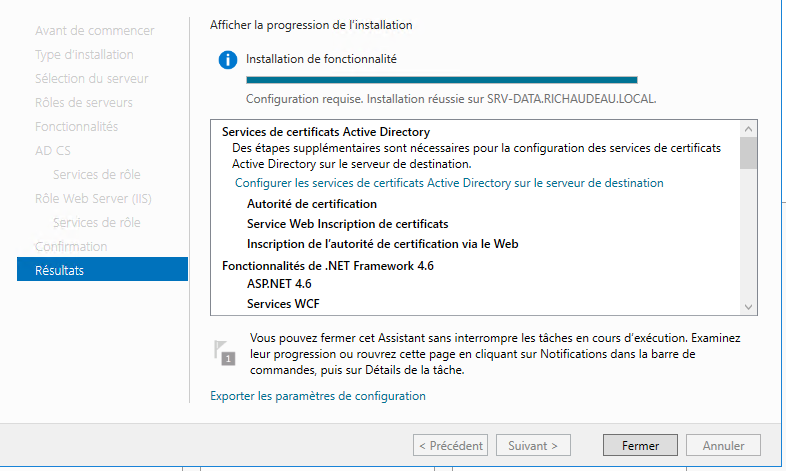This screenshot has height=471, width=786.
Task: Select Rôle Web Server (IIS) step
Action: (x=93, y=198)
